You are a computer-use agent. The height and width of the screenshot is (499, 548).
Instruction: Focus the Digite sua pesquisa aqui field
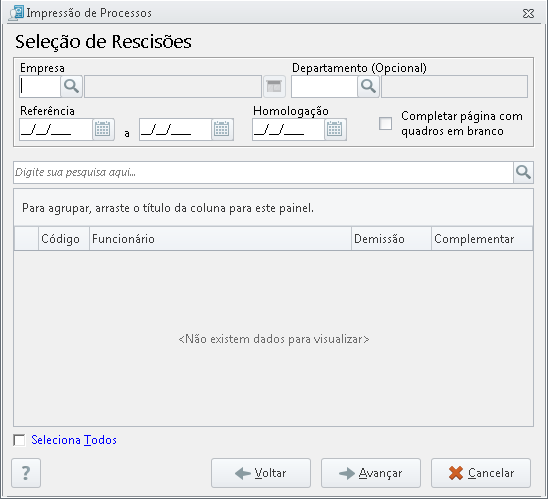click(x=263, y=172)
